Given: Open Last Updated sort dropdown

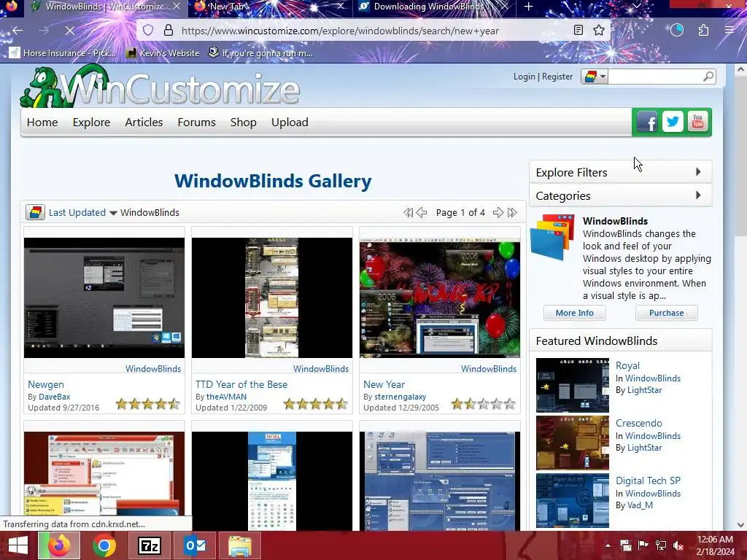Looking at the screenshot, I should click(83, 212).
